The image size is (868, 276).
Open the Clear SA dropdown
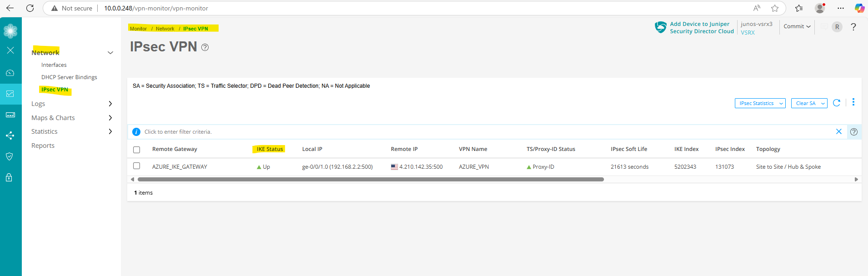[x=809, y=103]
